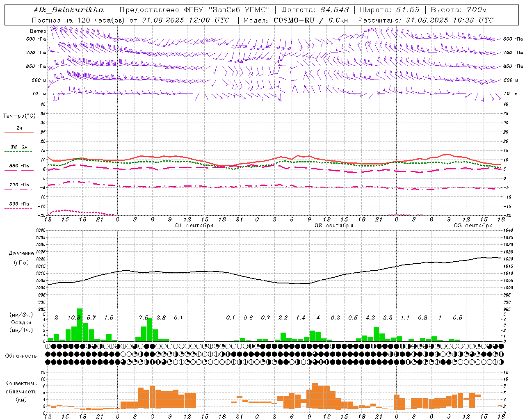This screenshot has height=420, width=525.
Task: Click the 0.2 precipitation total
Action: (336, 318)
